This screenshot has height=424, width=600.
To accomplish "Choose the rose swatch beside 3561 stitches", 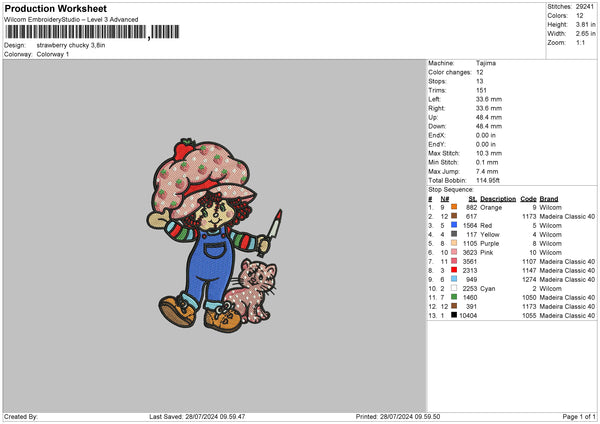I will point(454,261).
